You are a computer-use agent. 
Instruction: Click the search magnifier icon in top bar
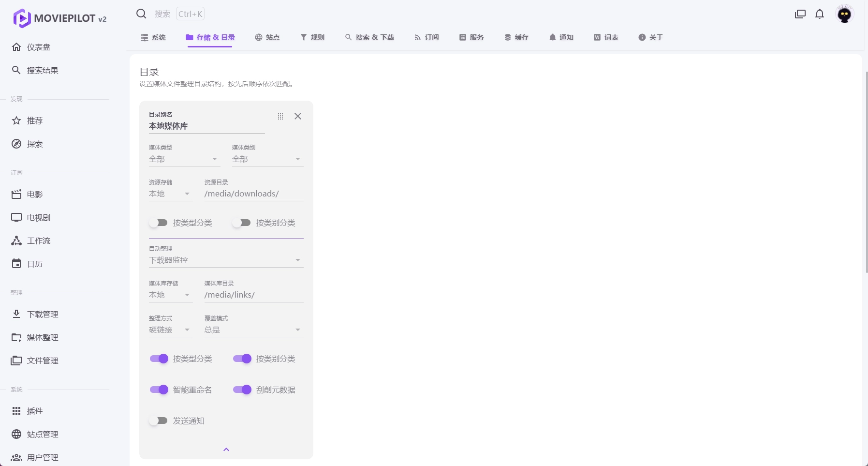coord(141,14)
